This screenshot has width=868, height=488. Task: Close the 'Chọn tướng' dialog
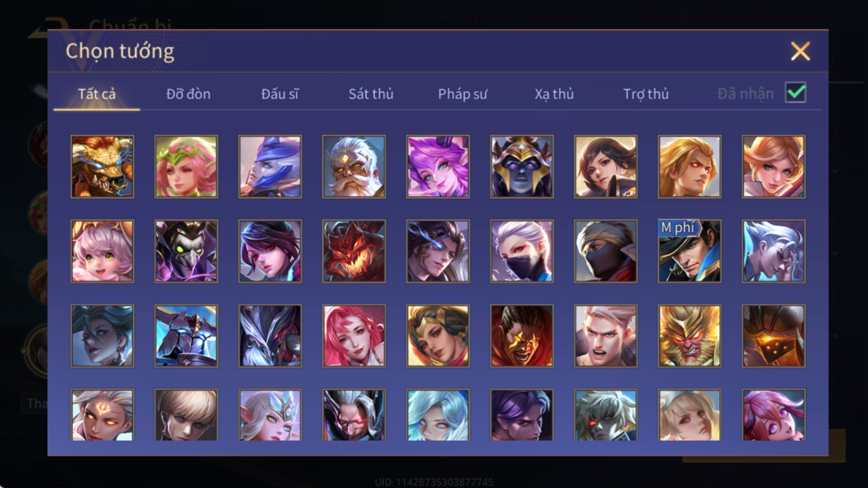tap(800, 51)
